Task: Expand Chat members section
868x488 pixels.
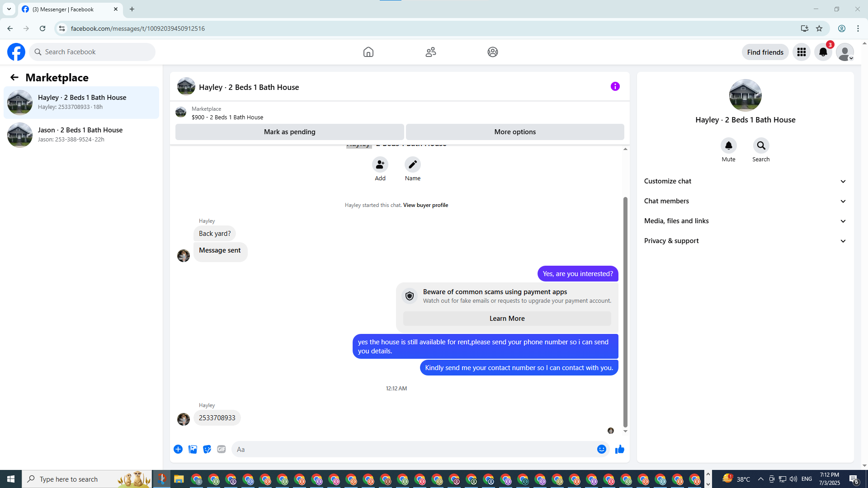Action: click(745, 201)
